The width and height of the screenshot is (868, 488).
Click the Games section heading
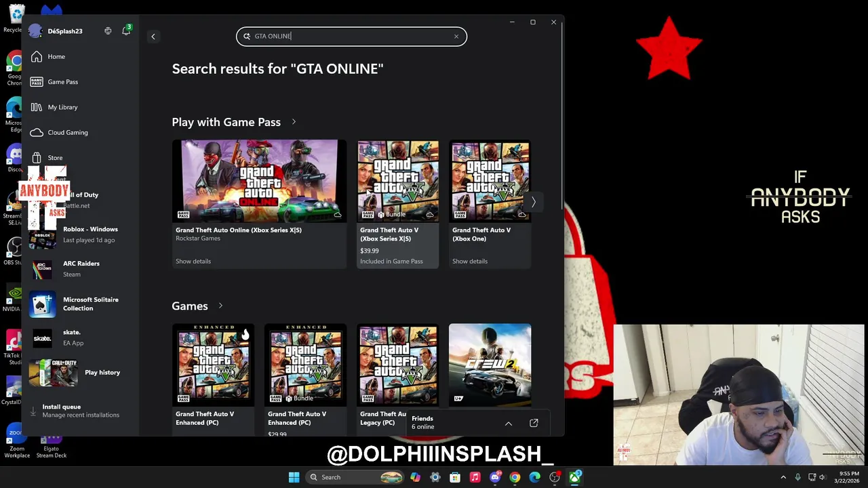pos(190,306)
